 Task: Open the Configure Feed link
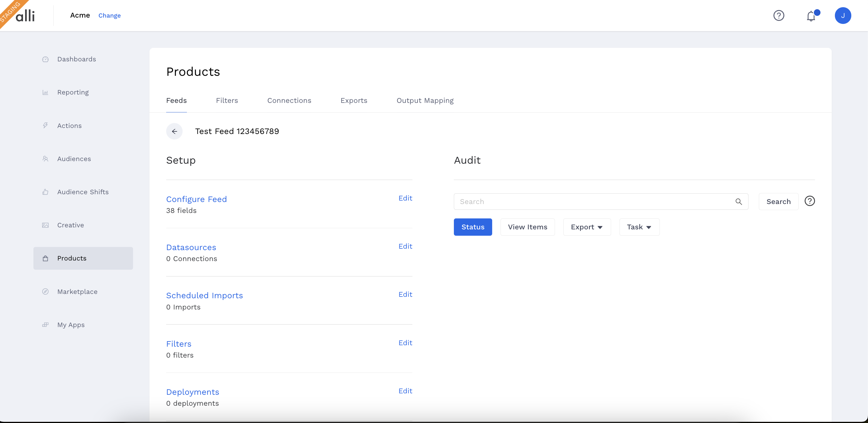coord(196,199)
